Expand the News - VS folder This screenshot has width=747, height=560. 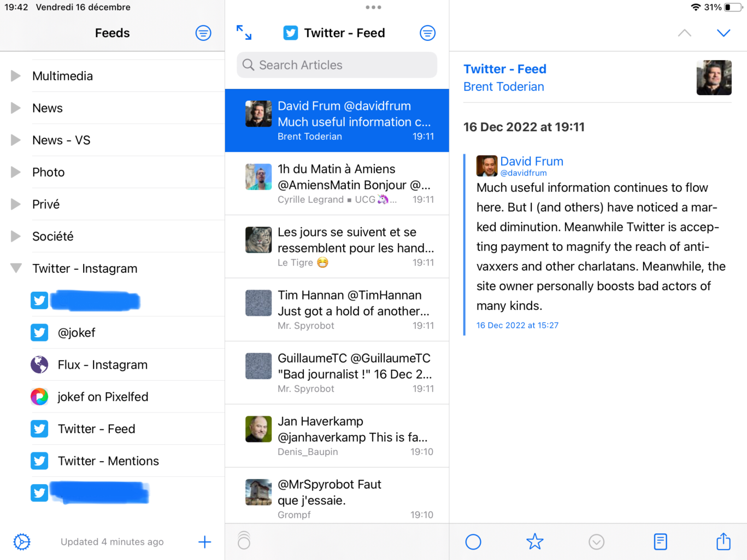tap(16, 140)
